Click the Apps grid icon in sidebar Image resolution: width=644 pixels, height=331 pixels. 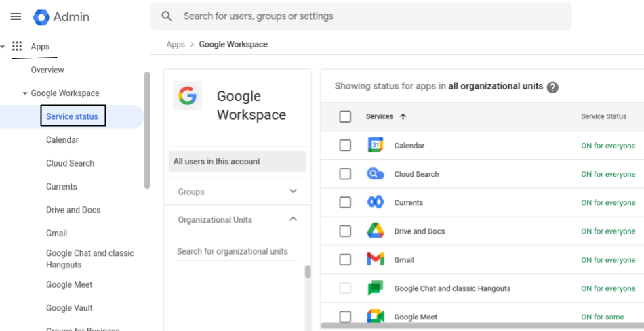[x=17, y=46]
